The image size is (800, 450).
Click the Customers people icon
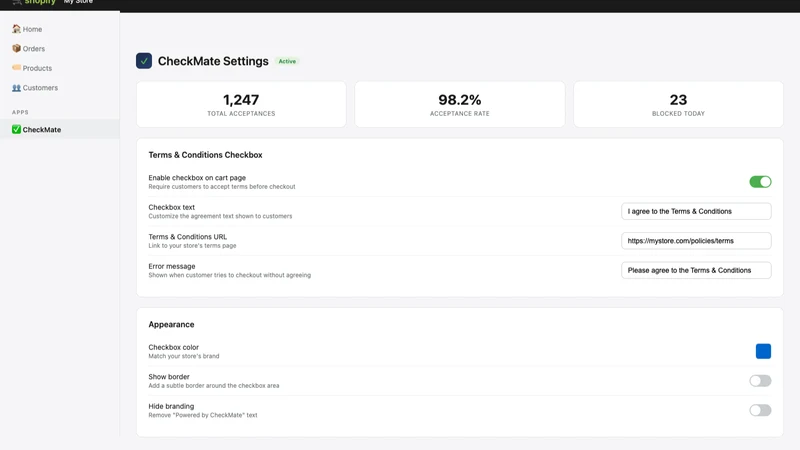(16, 87)
